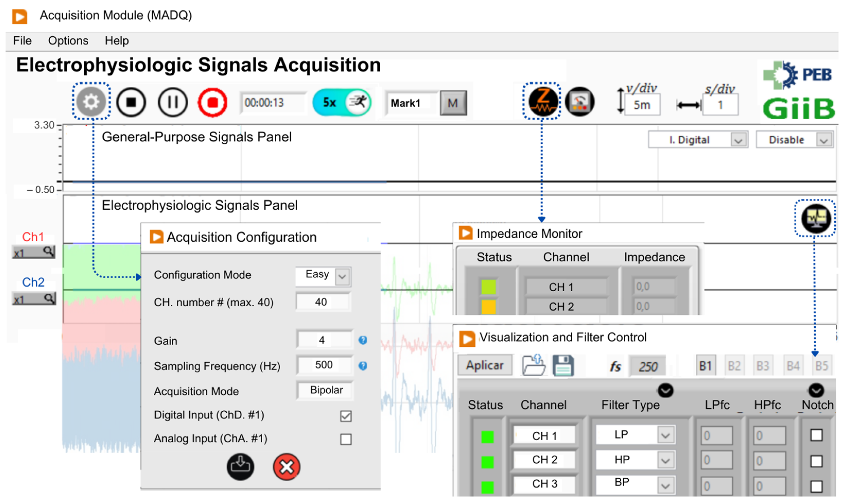Open Visualization and Filter Control monitor icon

pos(816,219)
